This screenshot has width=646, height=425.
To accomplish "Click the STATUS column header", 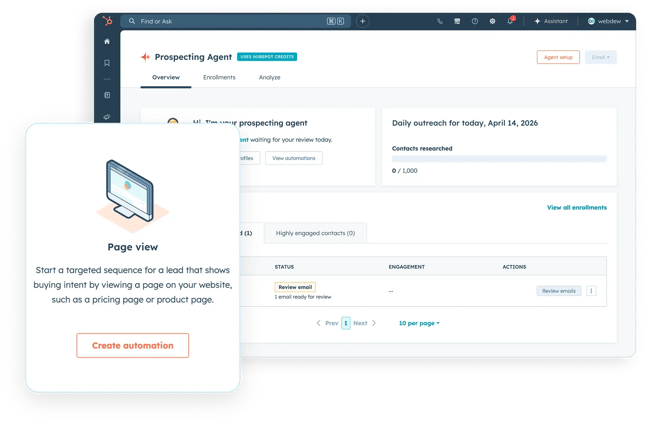I will 284,267.
